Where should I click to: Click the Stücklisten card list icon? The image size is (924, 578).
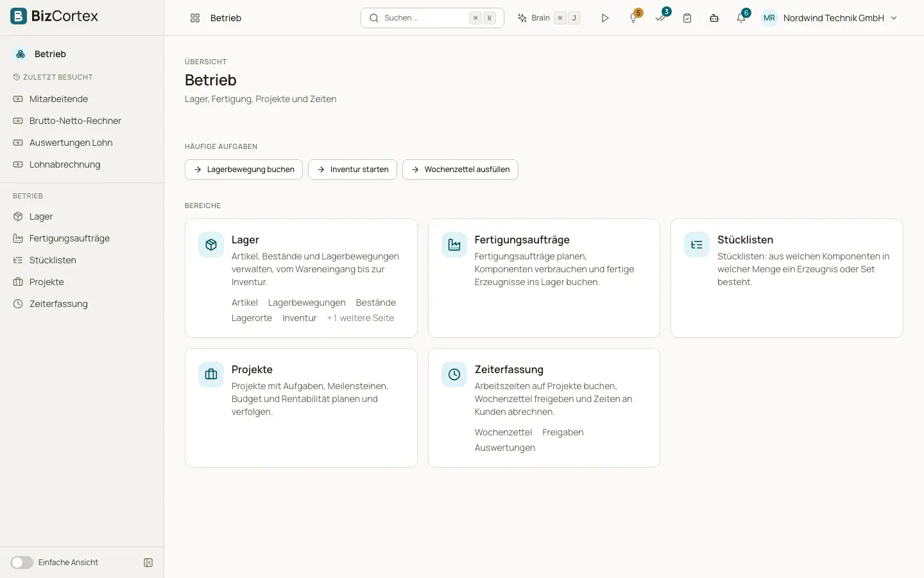(x=697, y=245)
